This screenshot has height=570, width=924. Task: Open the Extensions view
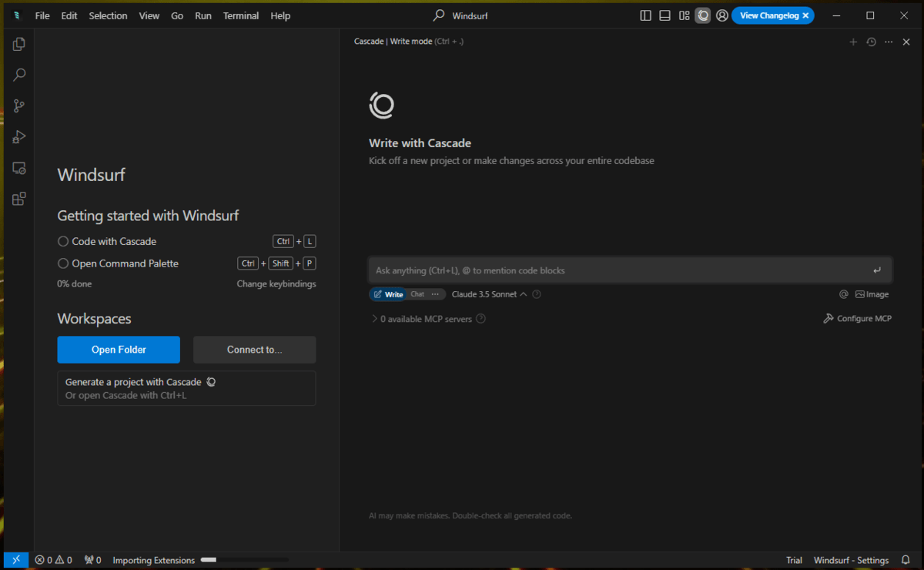coord(19,199)
